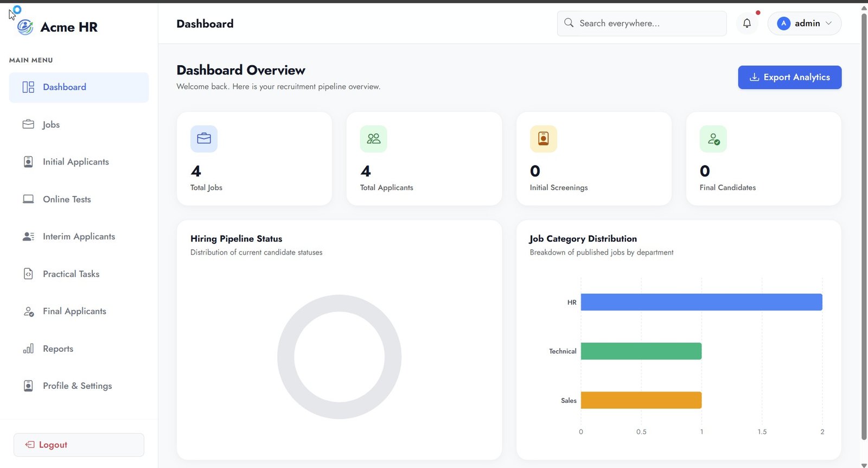The image size is (868, 468).
Task: Click the Logout button
Action: 79,445
